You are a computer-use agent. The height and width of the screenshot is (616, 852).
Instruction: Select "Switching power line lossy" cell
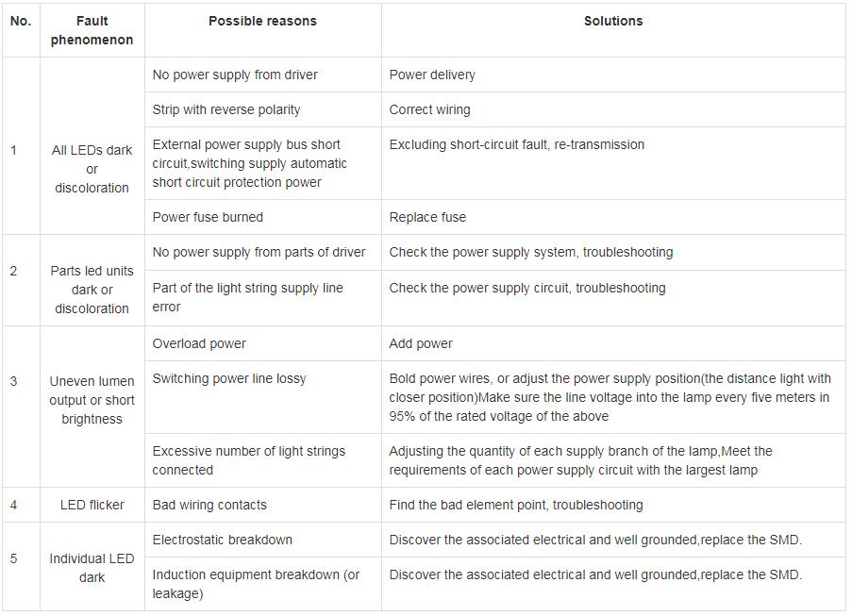tap(229, 378)
